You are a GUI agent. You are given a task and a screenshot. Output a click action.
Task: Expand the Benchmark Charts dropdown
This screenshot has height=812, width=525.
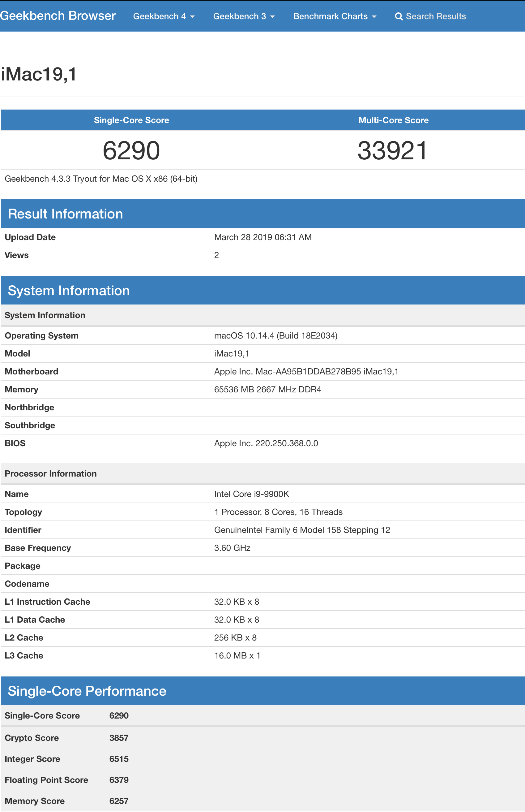(335, 16)
